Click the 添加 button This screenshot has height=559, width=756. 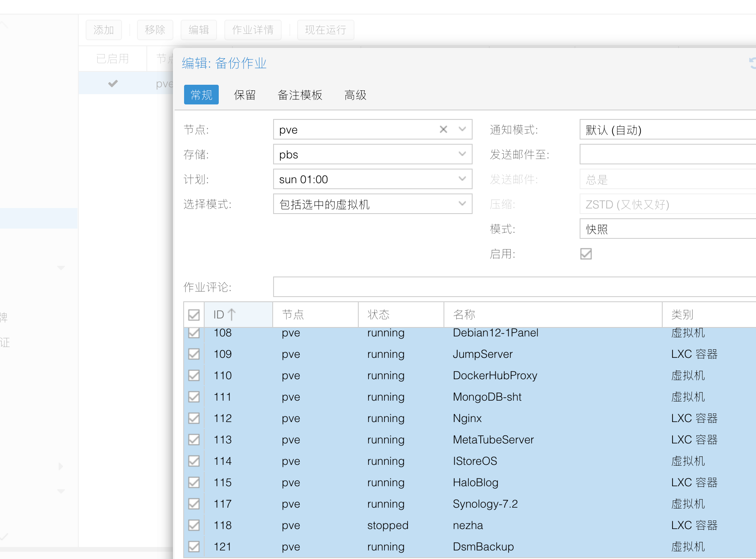tap(104, 30)
